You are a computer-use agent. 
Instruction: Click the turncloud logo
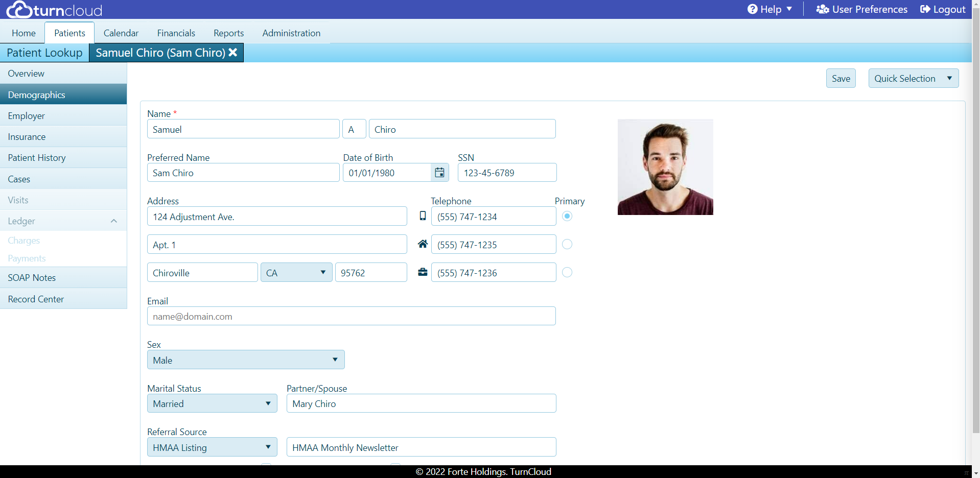[x=54, y=9]
